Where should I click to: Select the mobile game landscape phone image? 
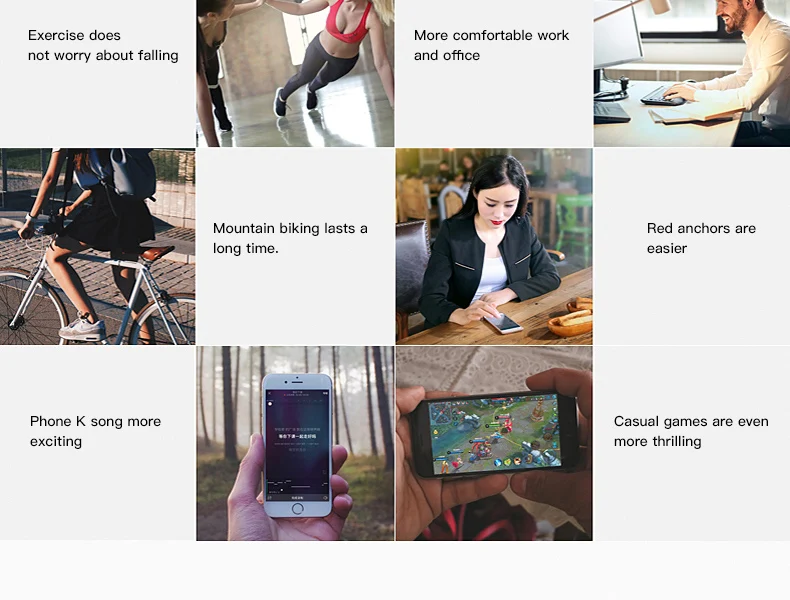pyautogui.click(x=494, y=443)
